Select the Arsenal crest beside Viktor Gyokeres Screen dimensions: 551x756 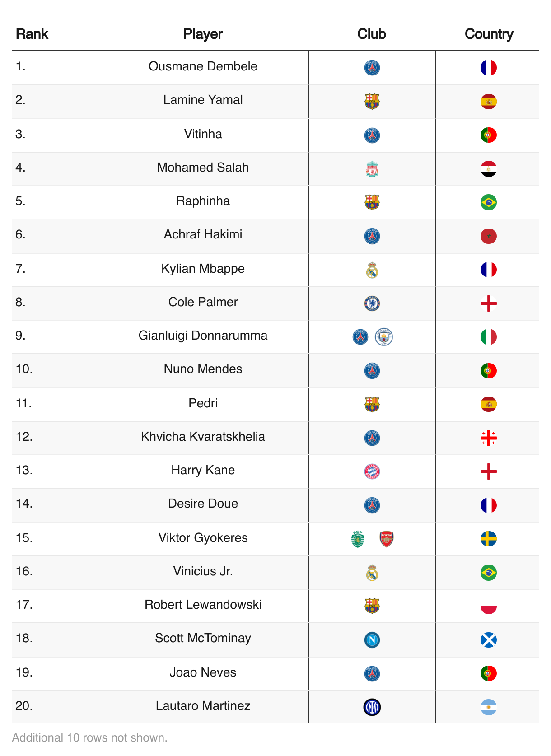pos(387,539)
